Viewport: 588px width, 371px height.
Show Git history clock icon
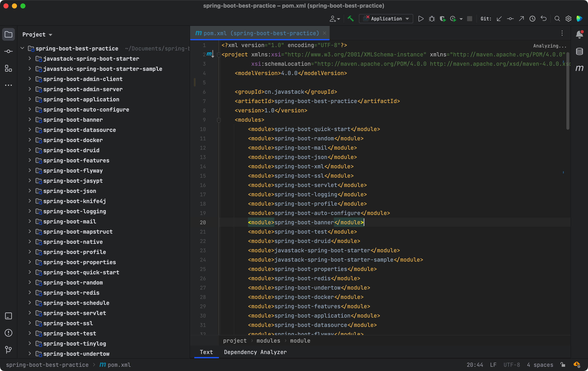[x=533, y=19]
